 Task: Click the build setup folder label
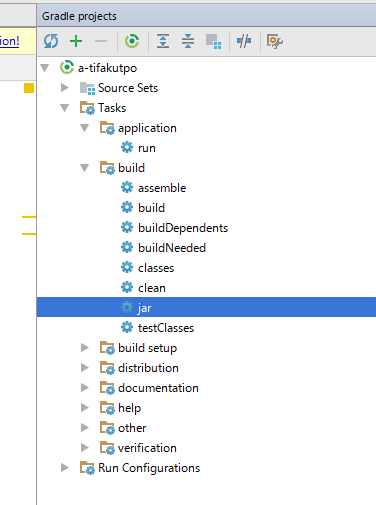[147, 348]
